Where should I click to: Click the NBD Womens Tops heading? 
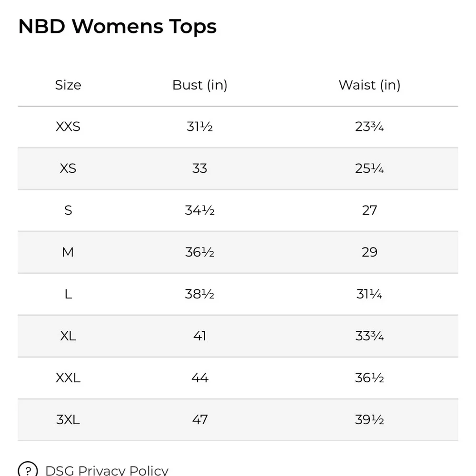point(118,27)
